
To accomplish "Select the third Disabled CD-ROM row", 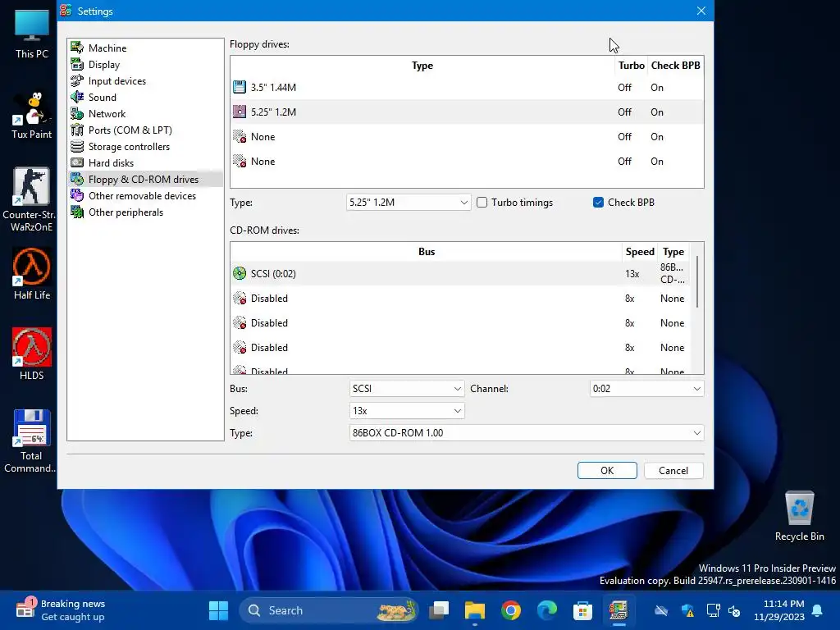I will [x=460, y=347].
